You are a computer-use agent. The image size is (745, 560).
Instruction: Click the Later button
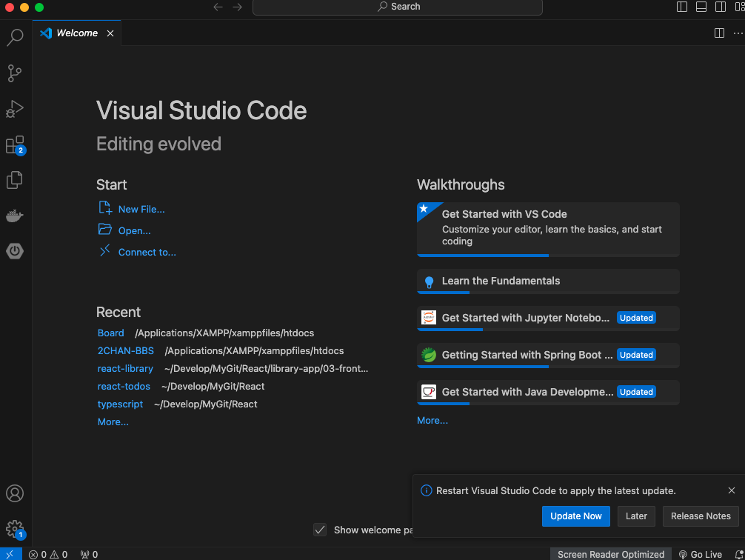[636, 516]
